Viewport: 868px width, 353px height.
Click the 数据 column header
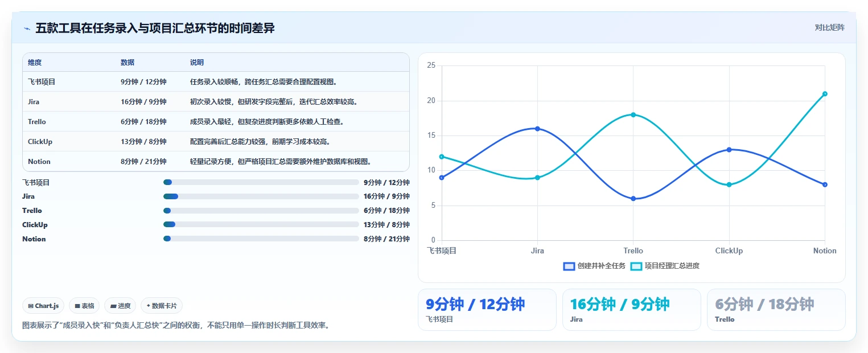coord(127,63)
